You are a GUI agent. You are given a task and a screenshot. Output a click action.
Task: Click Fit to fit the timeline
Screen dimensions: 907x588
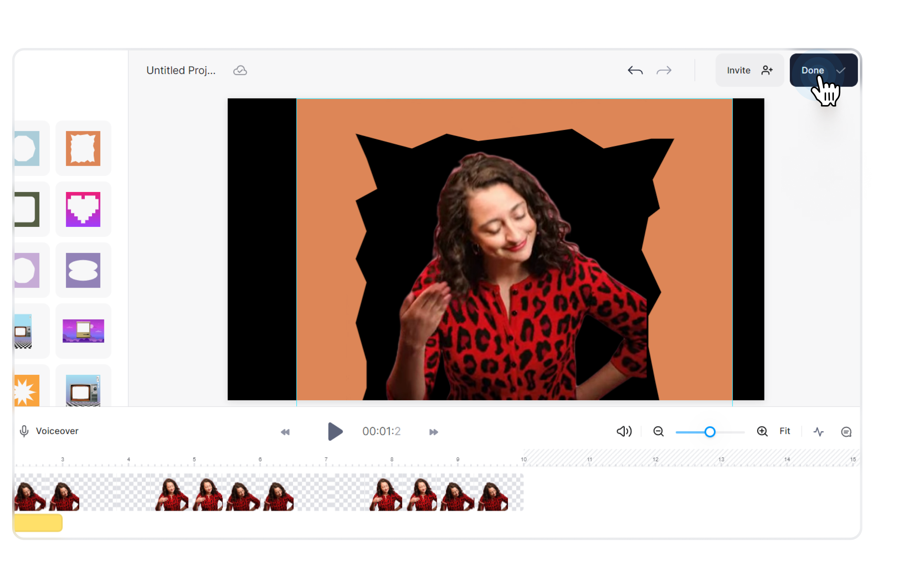click(x=784, y=431)
